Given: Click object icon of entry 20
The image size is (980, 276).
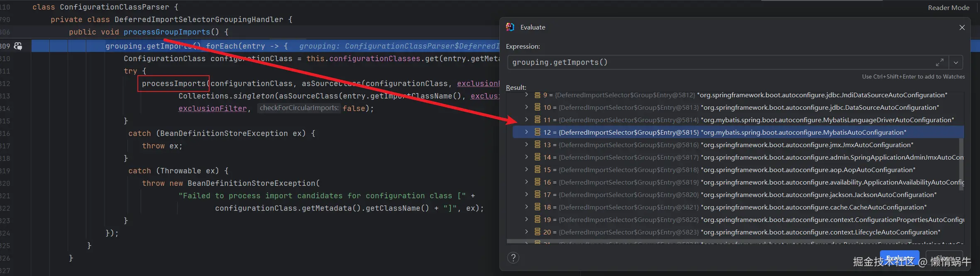Looking at the screenshot, I should point(538,232).
